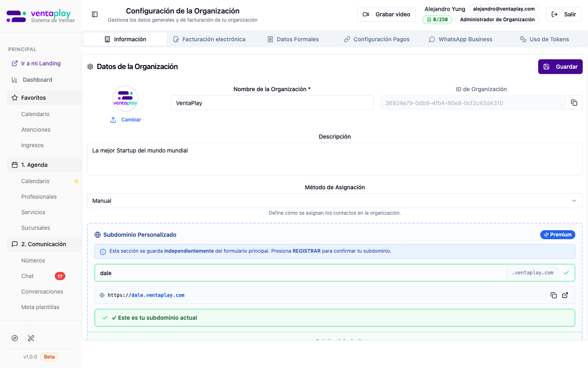The image size is (588, 368).
Task: Click the 0/250 token counter badge
Action: pyautogui.click(x=437, y=20)
